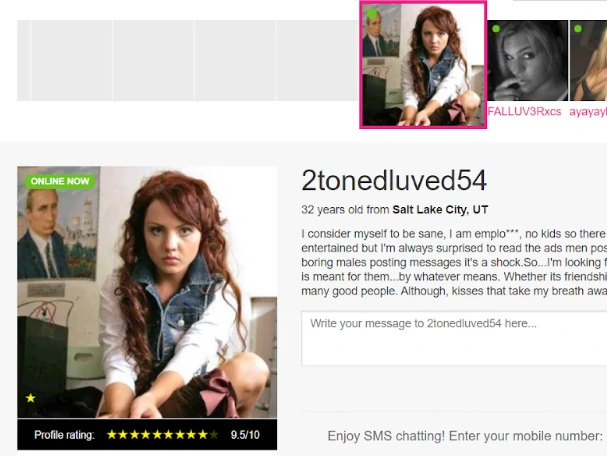Image resolution: width=607 pixels, height=456 pixels.
Task: Click the 2tonedluved54 profile name heading
Action: tap(394, 180)
